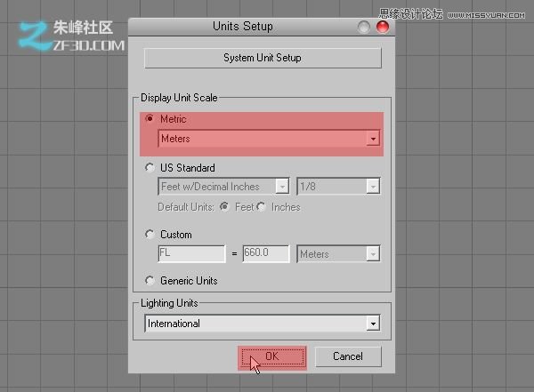Confirm with the OK button
Viewport: 534px width, 392px height.
tap(271, 356)
